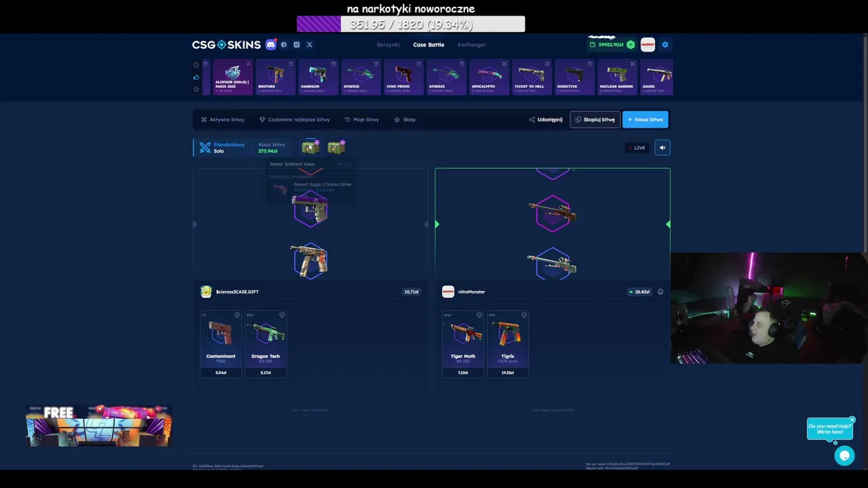
Task: Mute the battle sound speaker icon
Action: pos(663,148)
